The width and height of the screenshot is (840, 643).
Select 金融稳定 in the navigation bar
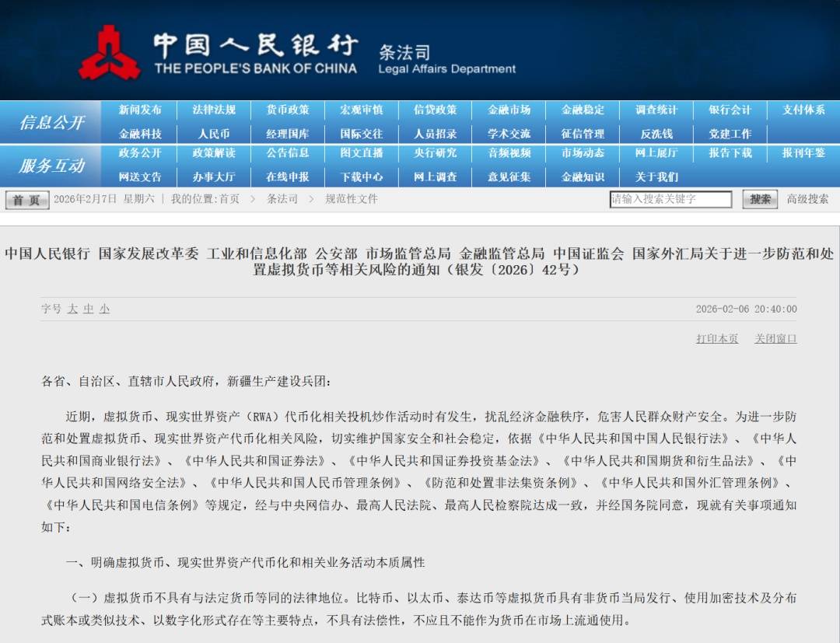tap(583, 110)
